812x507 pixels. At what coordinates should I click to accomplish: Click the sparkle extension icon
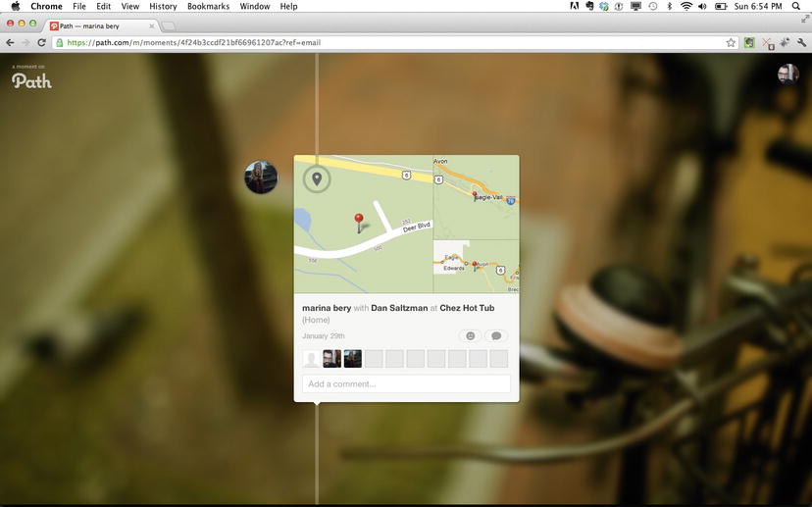786,42
